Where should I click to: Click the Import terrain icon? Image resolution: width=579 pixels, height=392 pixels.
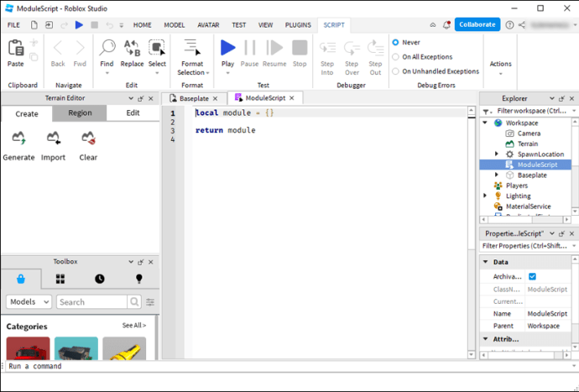tap(53, 139)
